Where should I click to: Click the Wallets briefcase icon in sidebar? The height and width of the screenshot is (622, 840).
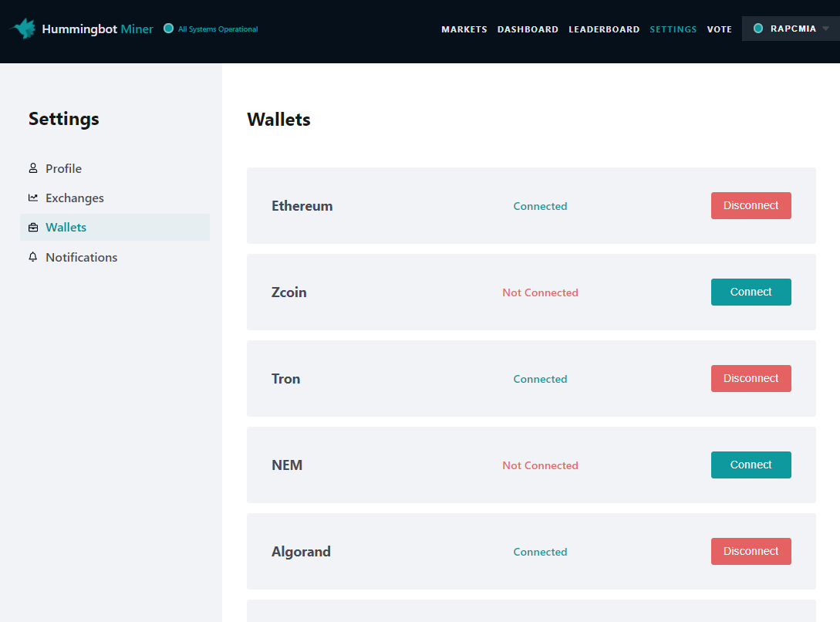point(33,227)
